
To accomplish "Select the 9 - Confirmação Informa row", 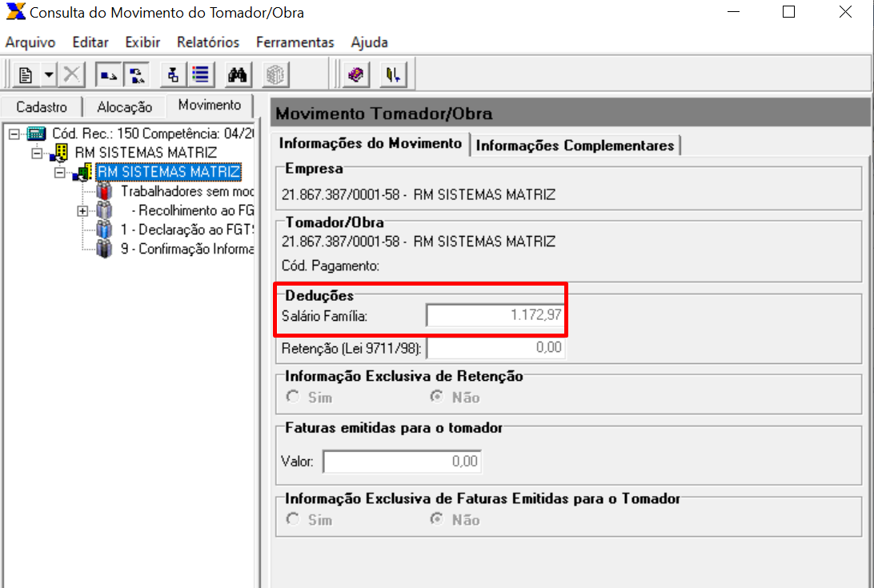I will click(186, 249).
